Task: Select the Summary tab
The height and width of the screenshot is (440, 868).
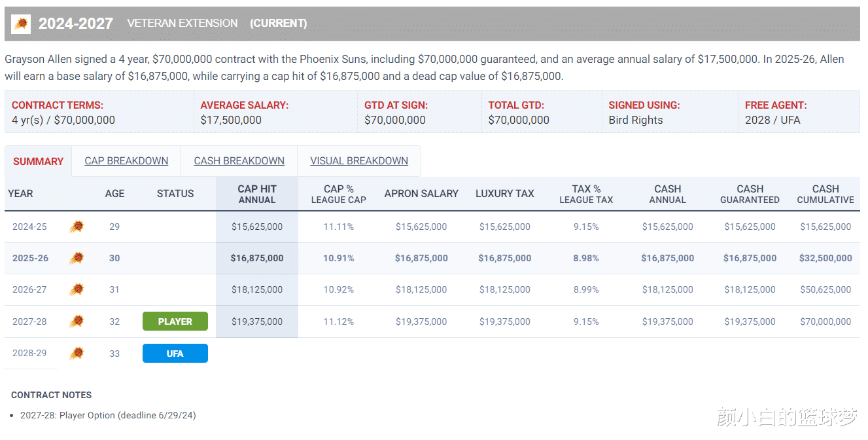Action: pos(38,162)
